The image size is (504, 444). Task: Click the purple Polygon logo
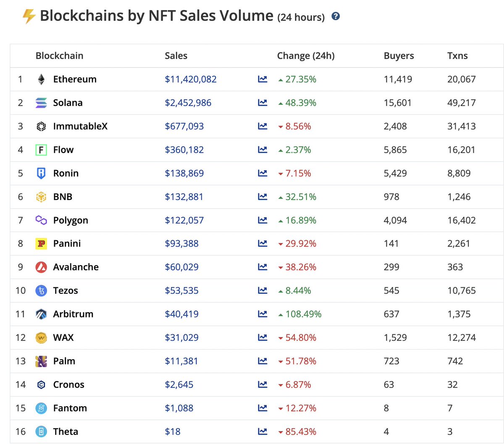tap(41, 220)
